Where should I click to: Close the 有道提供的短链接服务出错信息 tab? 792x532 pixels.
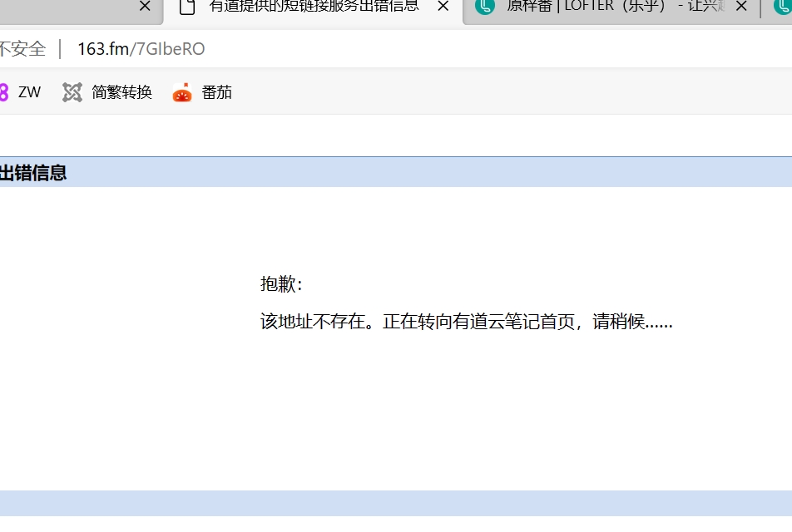443,7
